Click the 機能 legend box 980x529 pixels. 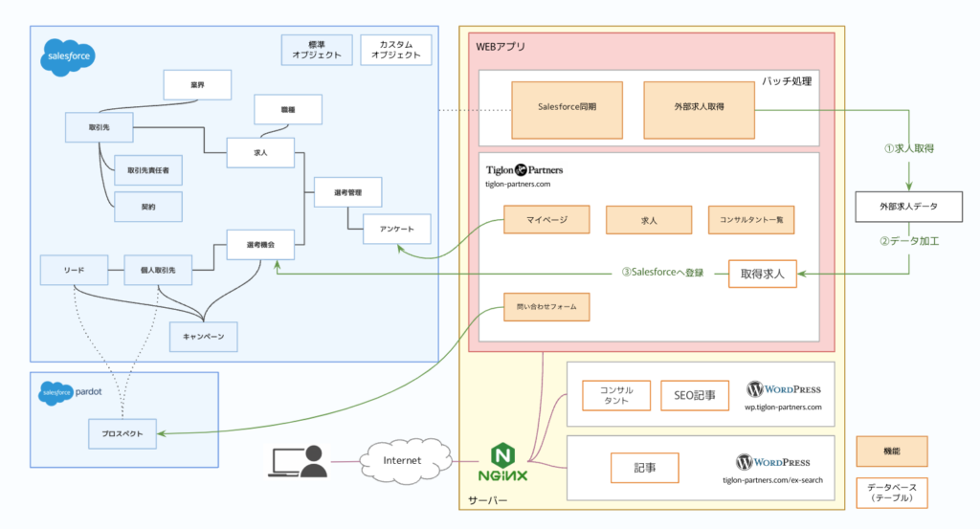click(892, 452)
